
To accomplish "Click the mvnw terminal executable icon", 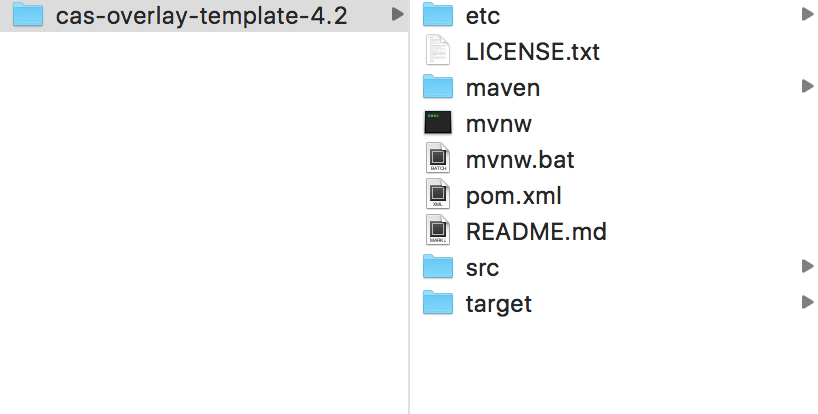I will click(x=439, y=123).
